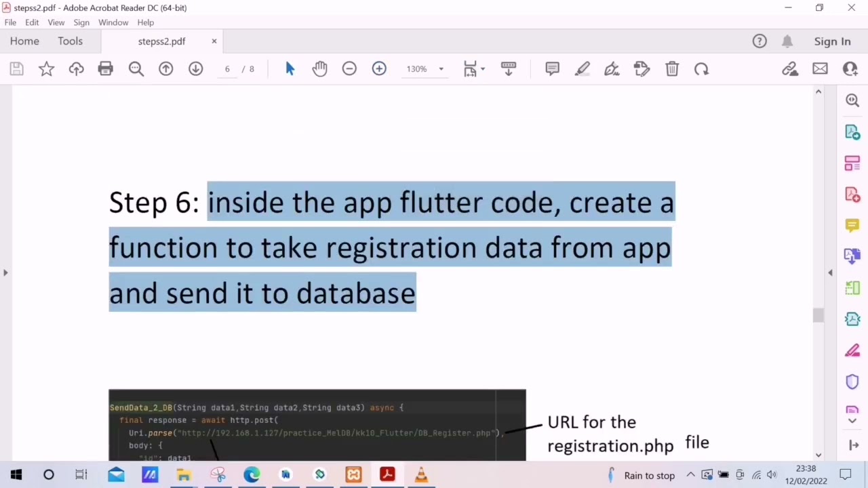Screen dimensions: 868x488
Task: Open Create PDF tool in right pane
Action: 852,195
